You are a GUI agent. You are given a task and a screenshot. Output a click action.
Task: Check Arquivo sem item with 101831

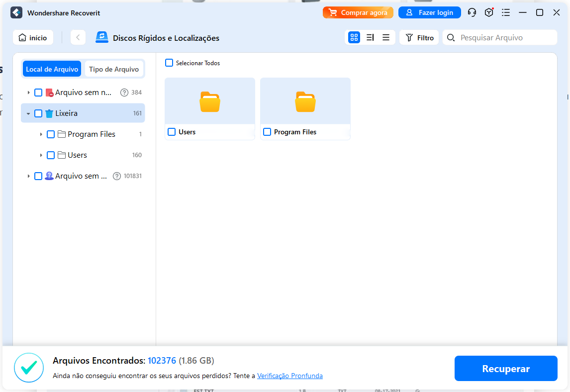(x=38, y=177)
